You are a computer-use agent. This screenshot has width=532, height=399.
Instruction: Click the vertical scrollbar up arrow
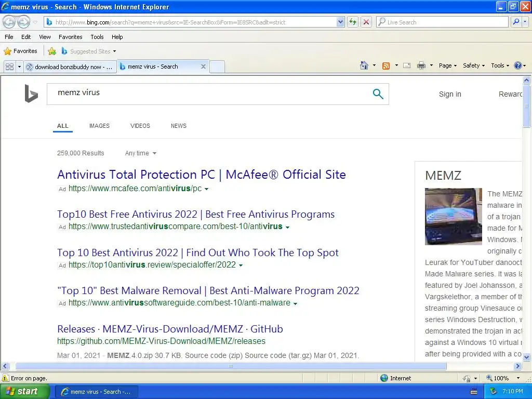[527, 80]
